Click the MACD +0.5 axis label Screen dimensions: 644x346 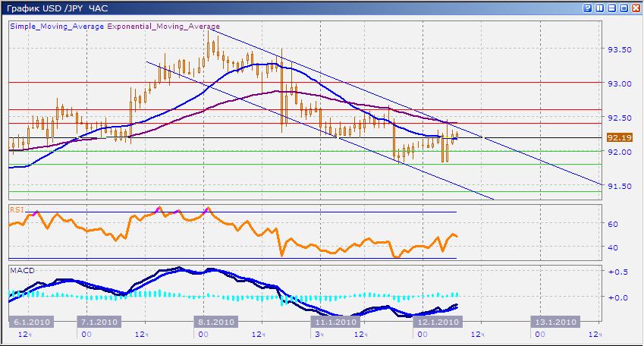point(618,271)
